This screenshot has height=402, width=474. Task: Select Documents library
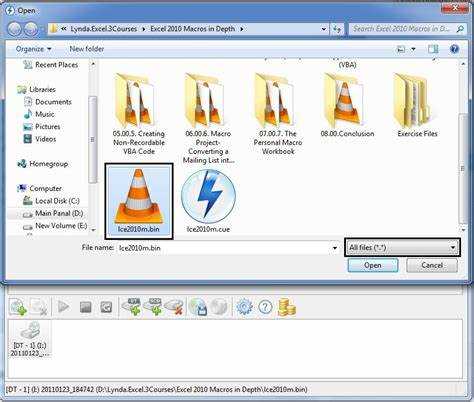click(48, 102)
